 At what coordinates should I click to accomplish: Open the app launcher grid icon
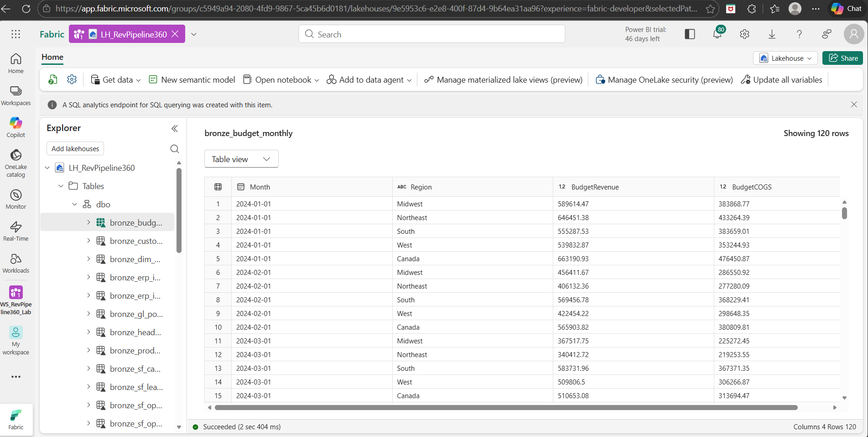(x=16, y=34)
